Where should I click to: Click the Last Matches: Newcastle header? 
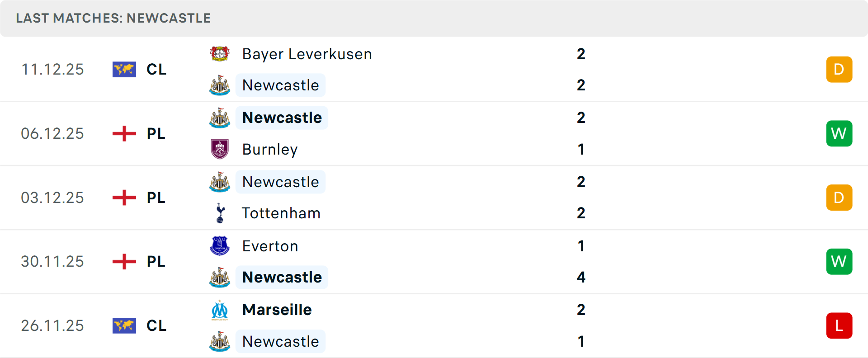pos(113,18)
